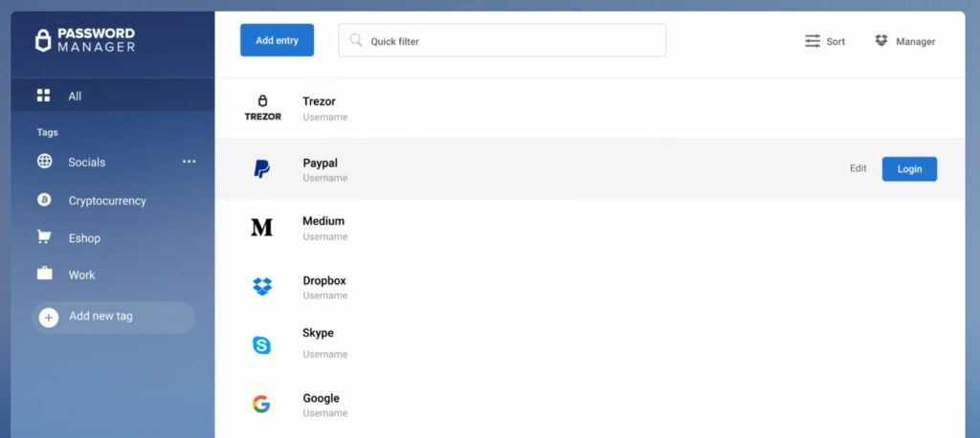Click Username under Medium
This screenshot has height=438, width=980.
pos(325,237)
